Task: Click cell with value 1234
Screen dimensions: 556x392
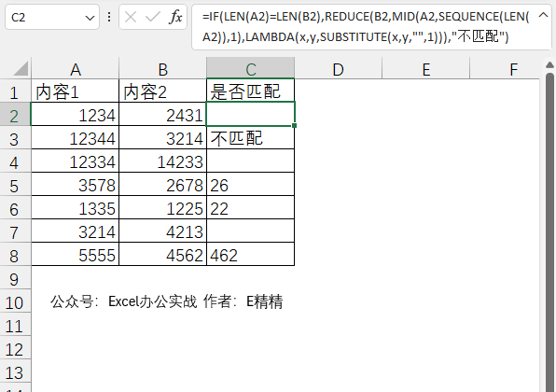Action: coord(76,114)
